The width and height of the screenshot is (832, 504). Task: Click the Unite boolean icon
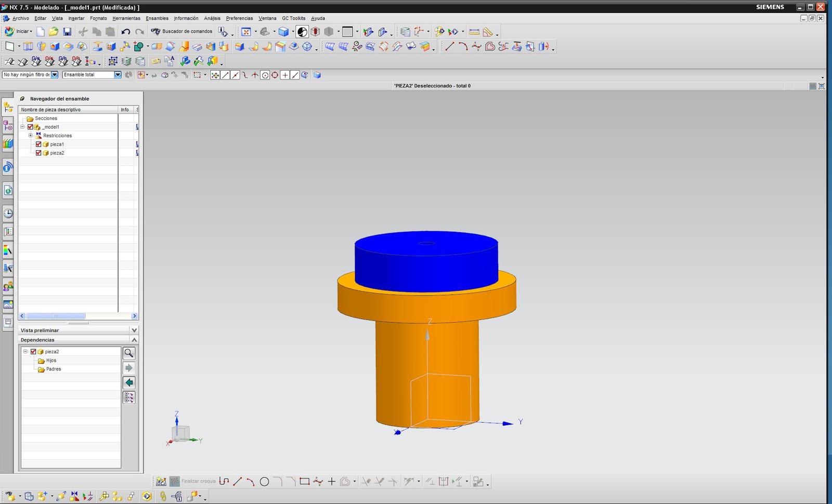(x=139, y=47)
